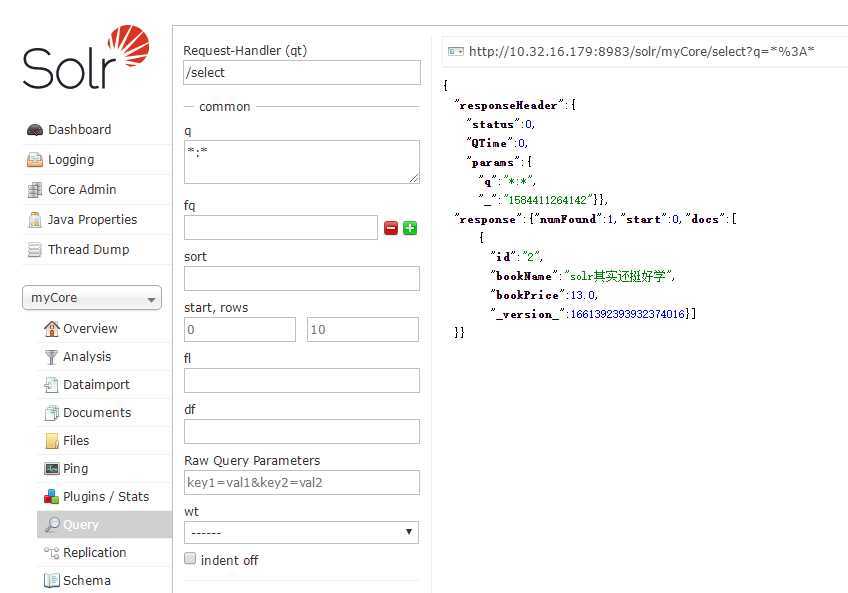Click the Dataimport icon
Image resolution: width=848 pixels, height=593 pixels.
pyautogui.click(x=51, y=385)
